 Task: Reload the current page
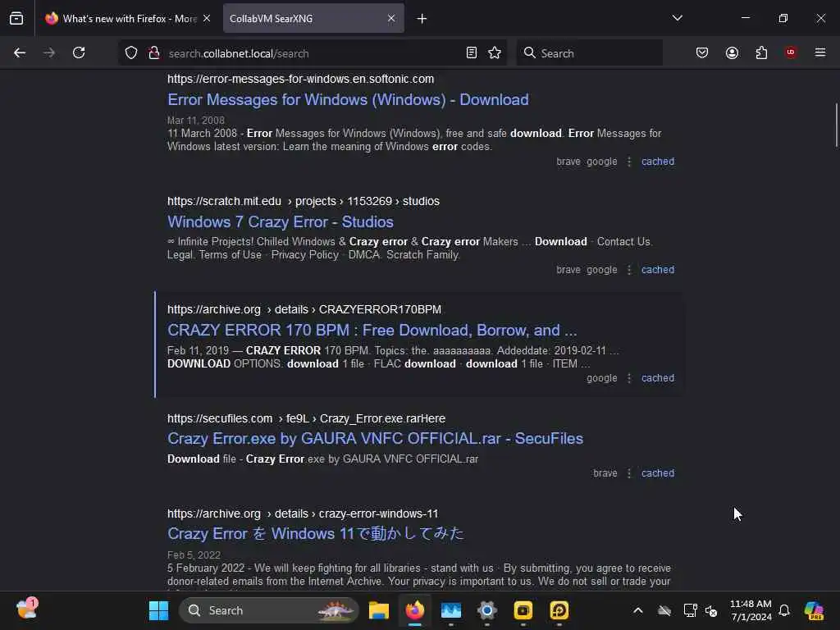click(x=79, y=52)
